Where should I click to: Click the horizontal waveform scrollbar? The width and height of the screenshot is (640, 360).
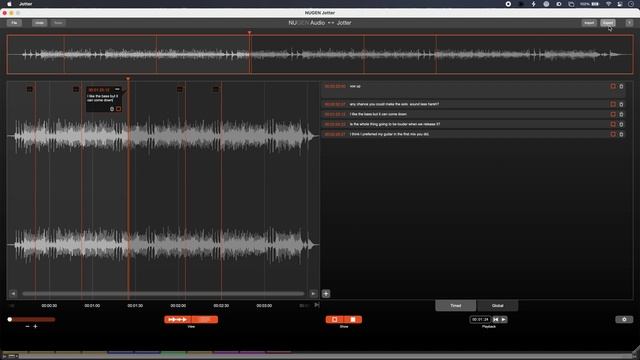coord(163,293)
